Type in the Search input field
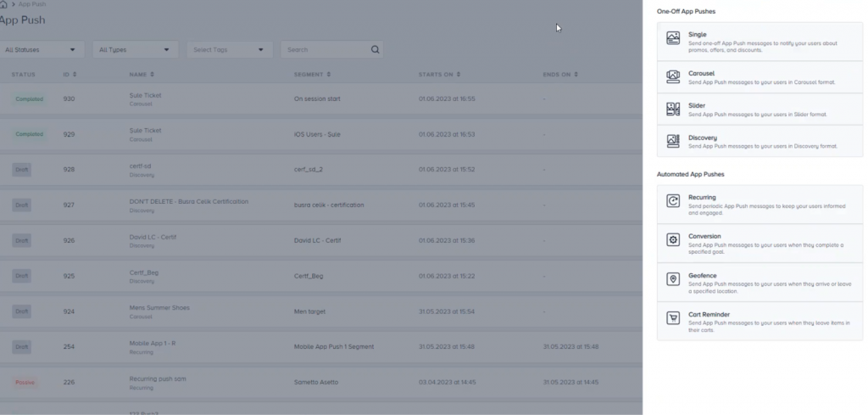868x415 pixels. pyautogui.click(x=324, y=50)
